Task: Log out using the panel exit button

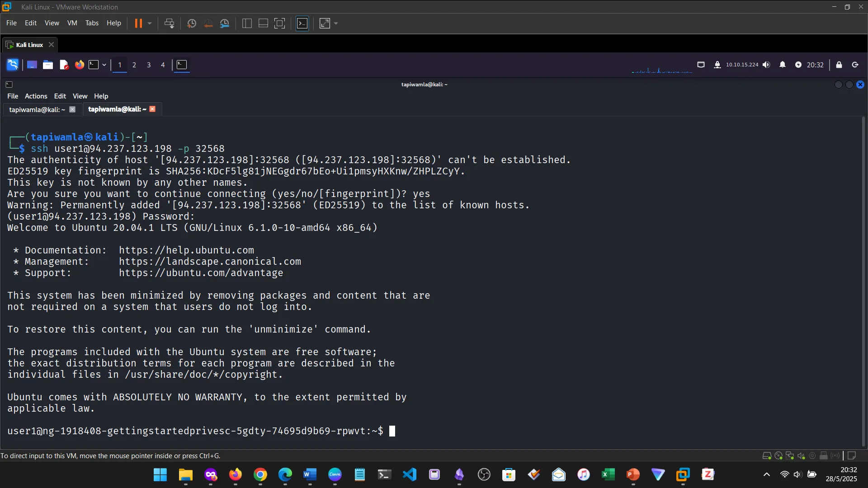Action: coord(855,65)
